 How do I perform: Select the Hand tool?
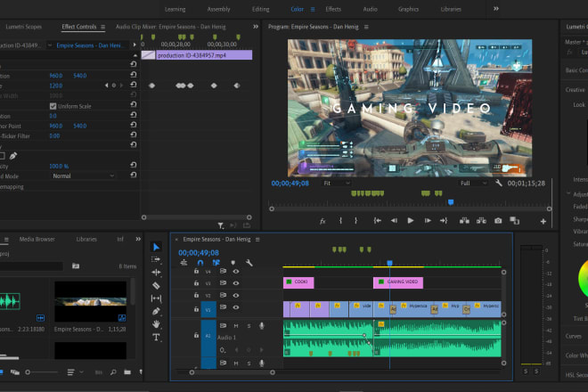click(156, 323)
